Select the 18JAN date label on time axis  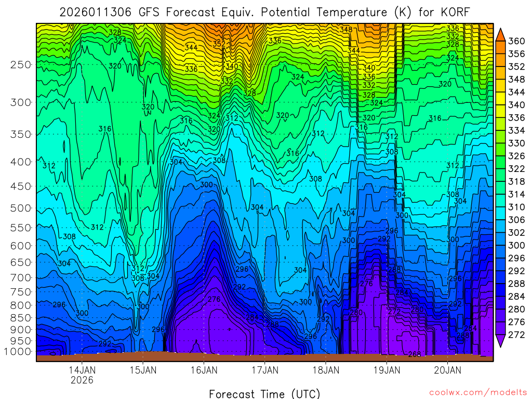click(326, 369)
